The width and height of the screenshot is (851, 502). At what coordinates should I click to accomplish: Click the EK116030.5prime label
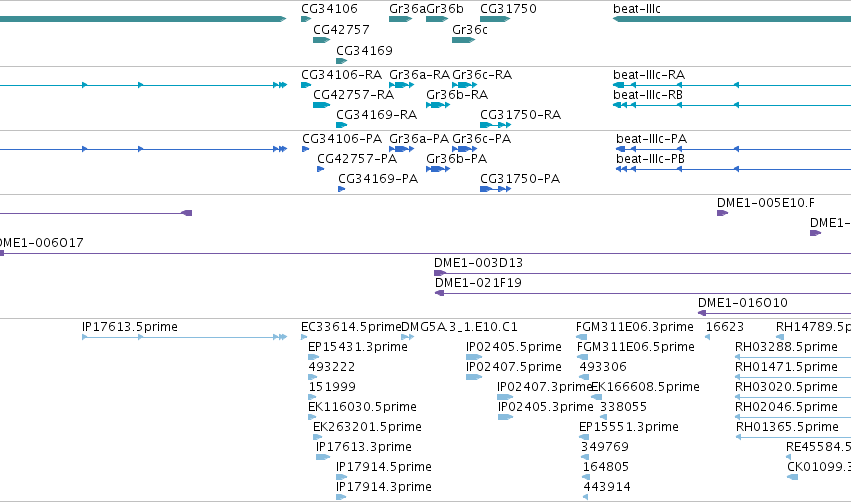[362, 407]
